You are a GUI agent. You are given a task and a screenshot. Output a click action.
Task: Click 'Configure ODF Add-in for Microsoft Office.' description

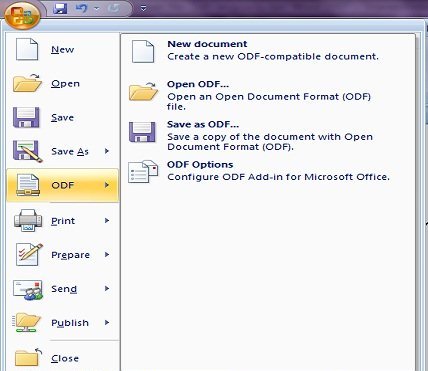tap(278, 177)
